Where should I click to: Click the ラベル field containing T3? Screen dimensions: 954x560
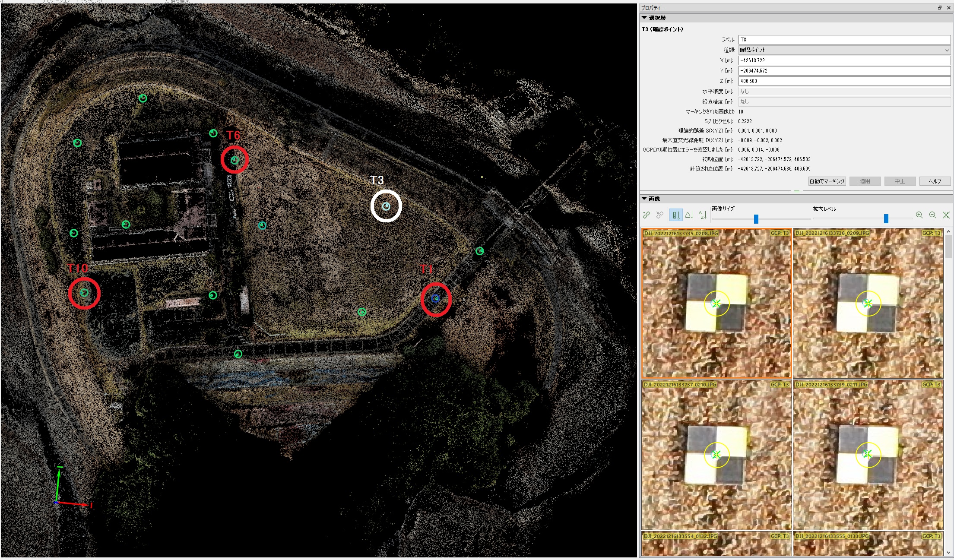tap(844, 40)
